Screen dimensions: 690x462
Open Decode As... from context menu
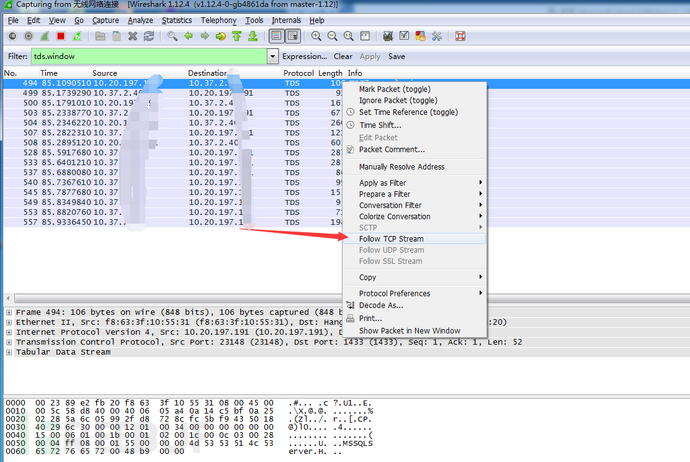[x=415, y=305]
